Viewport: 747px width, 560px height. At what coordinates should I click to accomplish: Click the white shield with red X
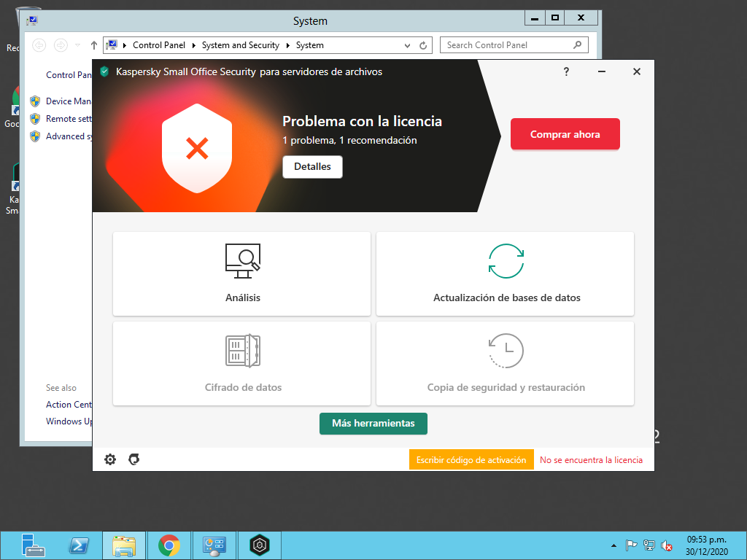[197, 148]
